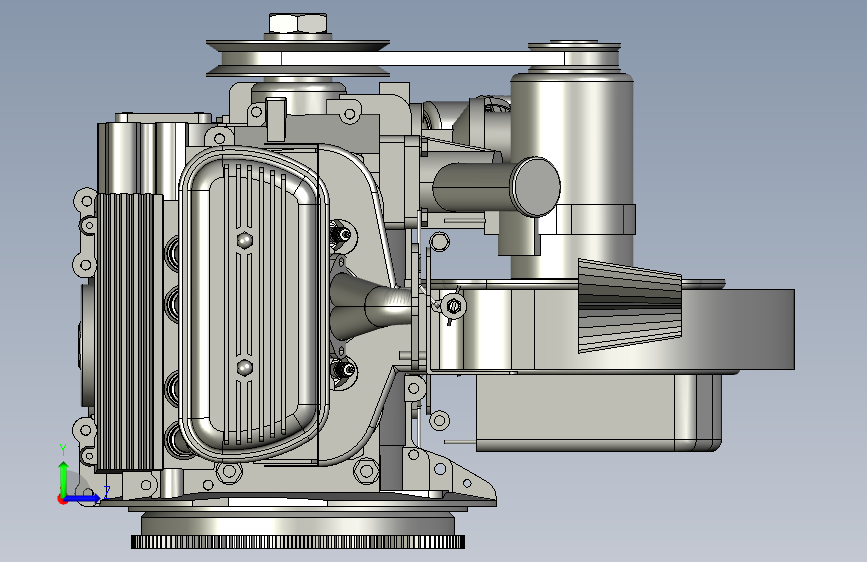Select the finned cylinder block at left
Screen dimensions: 867x562
pos(129,332)
